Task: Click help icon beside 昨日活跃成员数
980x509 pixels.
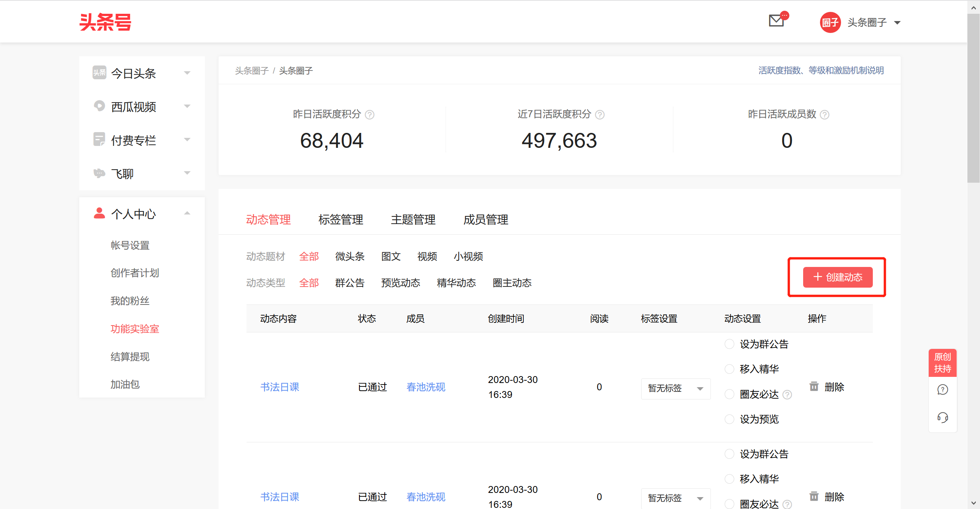Action: click(825, 115)
